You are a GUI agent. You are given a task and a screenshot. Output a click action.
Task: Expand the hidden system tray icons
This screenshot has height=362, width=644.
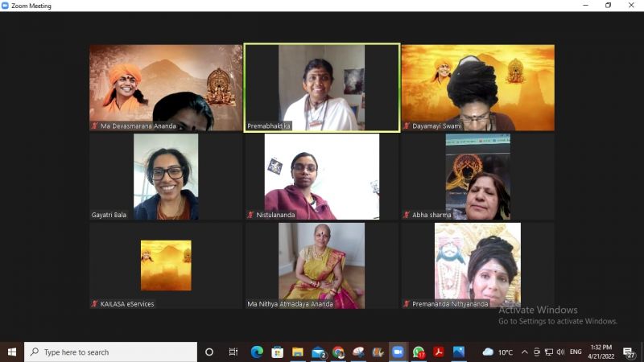[525, 352]
